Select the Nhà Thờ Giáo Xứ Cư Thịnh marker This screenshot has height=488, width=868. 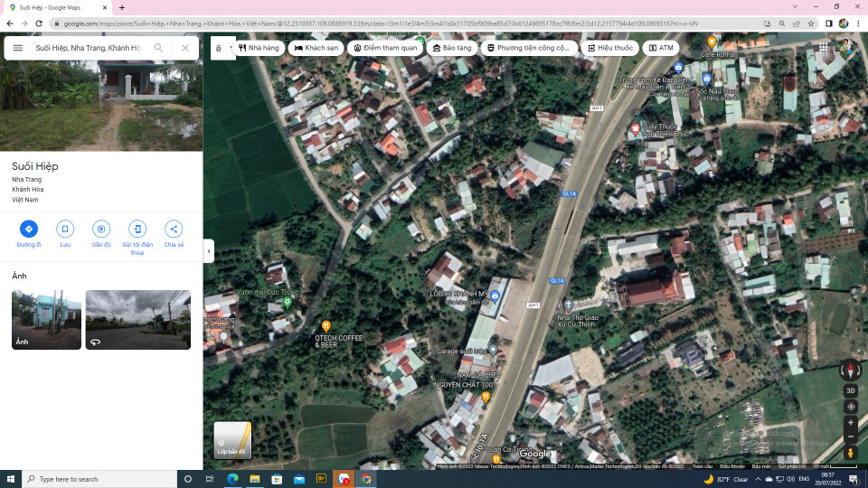(568, 305)
